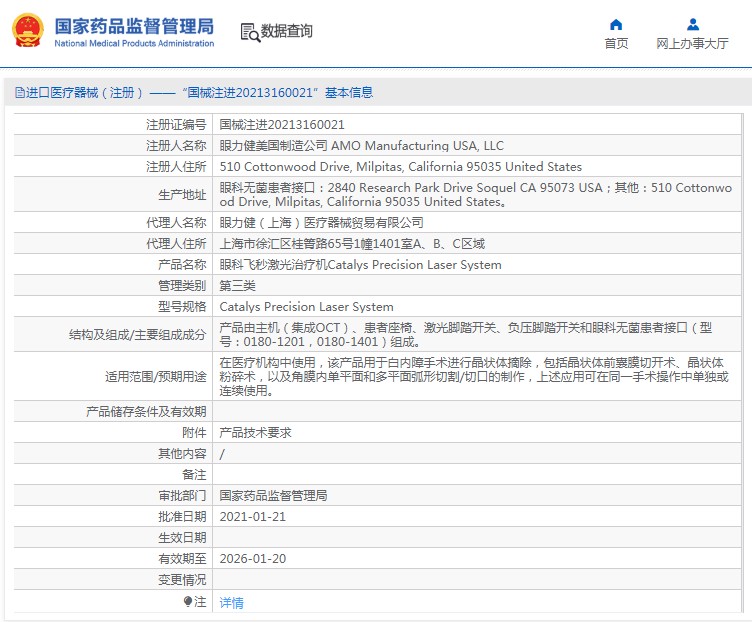The height and width of the screenshot is (622, 752).
Task: Click the national emblem logo icon
Action: pyautogui.click(x=28, y=31)
